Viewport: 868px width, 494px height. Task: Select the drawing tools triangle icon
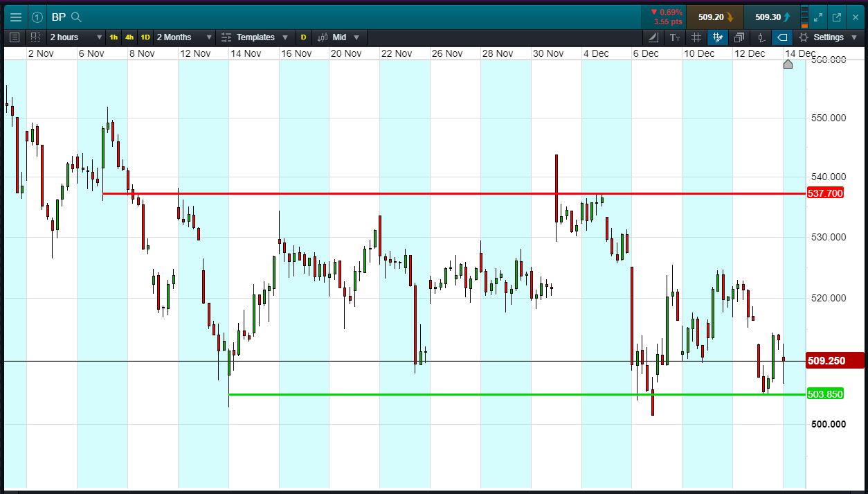point(653,37)
